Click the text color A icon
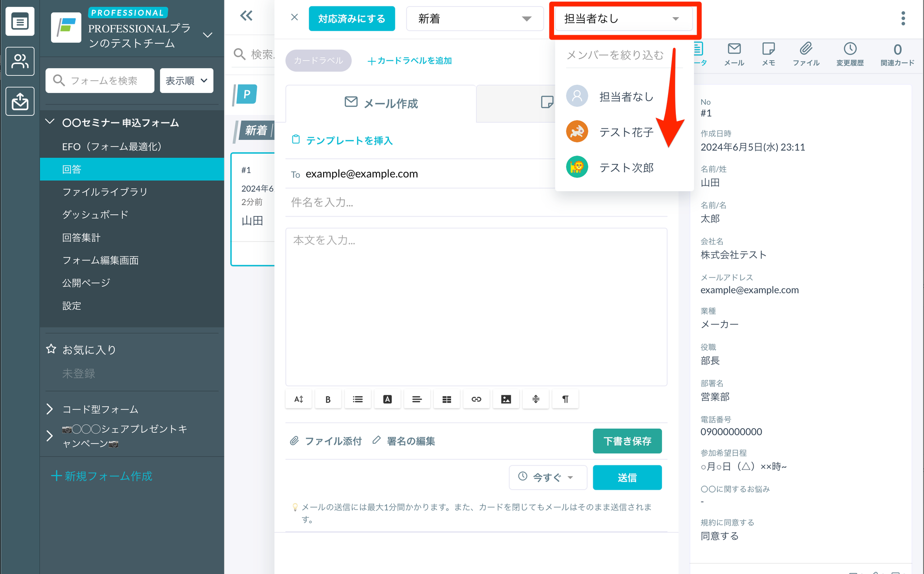The height and width of the screenshot is (574, 924). (387, 400)
